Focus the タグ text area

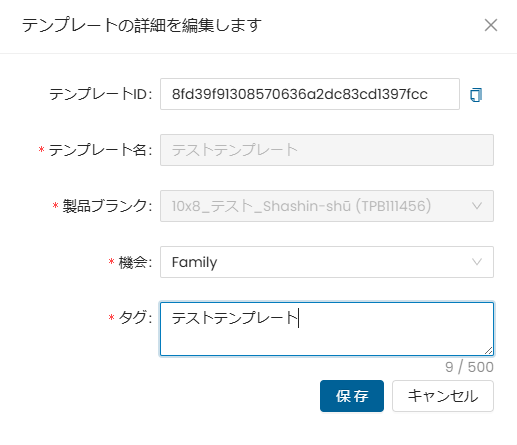tap(327, 329)
